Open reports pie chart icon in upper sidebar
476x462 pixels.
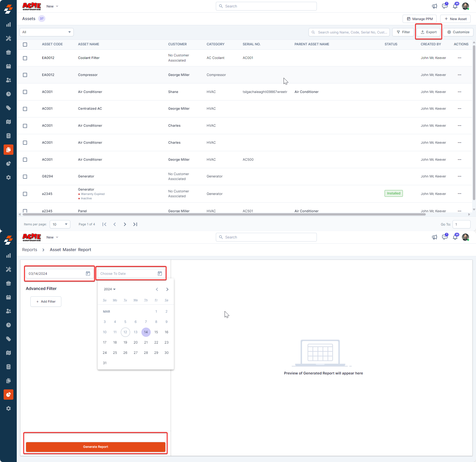click(x=8, y=164)
